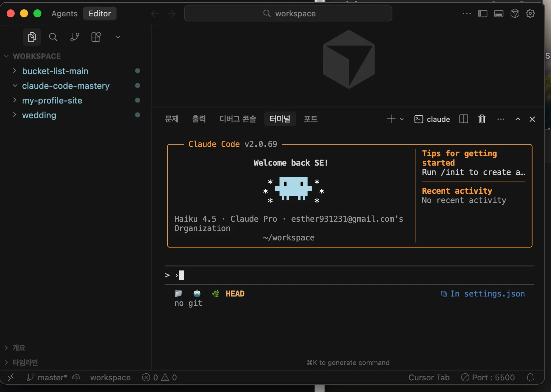This screenshot has height=392, width=551.
Task: Click the workspace search bar
Action: click(288, 13)
